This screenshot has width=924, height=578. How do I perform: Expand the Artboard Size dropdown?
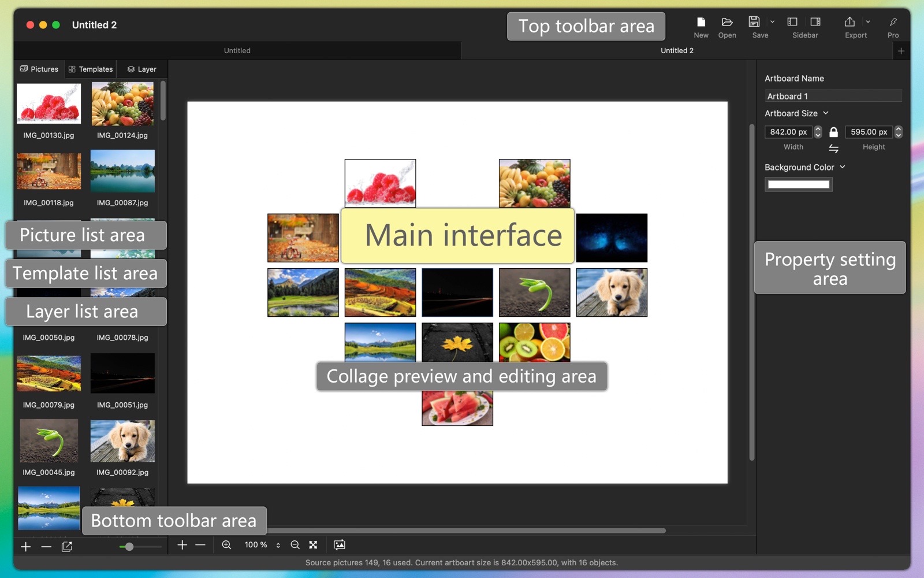(826, 113)
